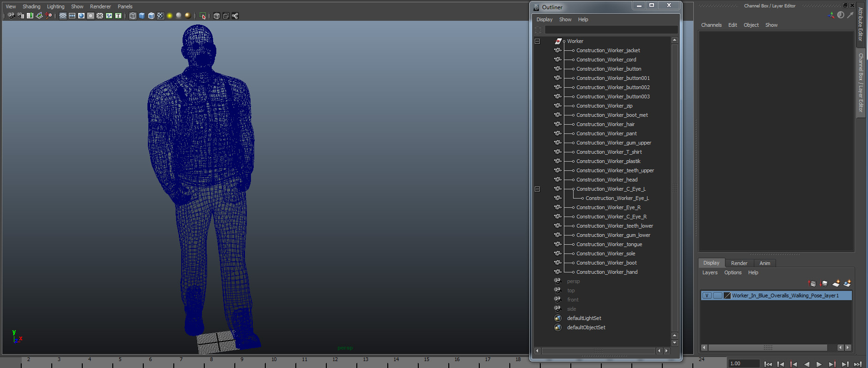Click the gold High Quality rendering icon
This screenshot has height=368, width=868.
tap(188, 16)
